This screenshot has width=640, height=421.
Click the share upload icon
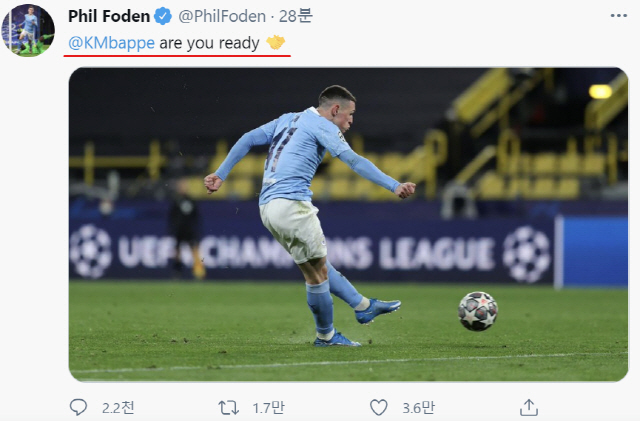529,407
